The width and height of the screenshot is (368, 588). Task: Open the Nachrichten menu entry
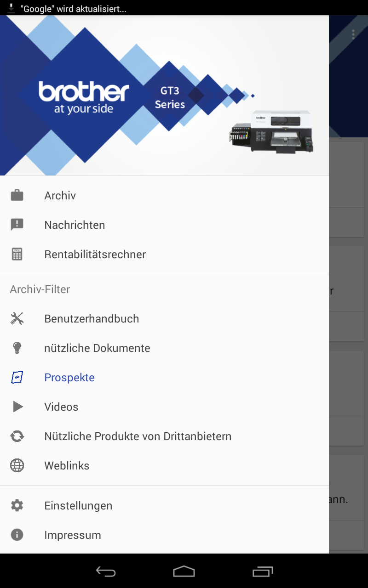[164, 225]
